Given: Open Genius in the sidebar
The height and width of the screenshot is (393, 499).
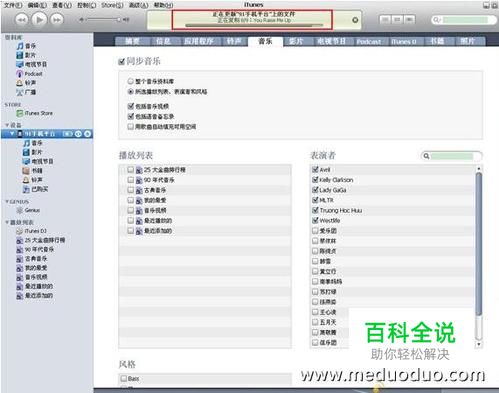Looking at the screenshot, I should [x=28, y=210].
